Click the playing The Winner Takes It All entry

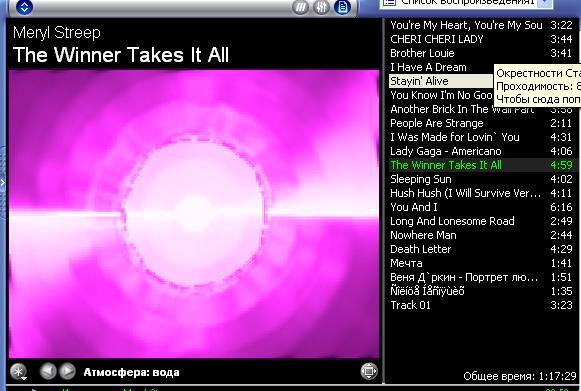coord(483,165)
